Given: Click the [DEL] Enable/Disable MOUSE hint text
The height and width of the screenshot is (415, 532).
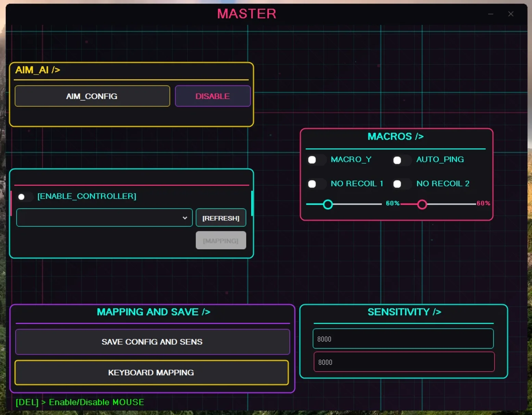Looking at the screenshot, I should pos(80,402).
